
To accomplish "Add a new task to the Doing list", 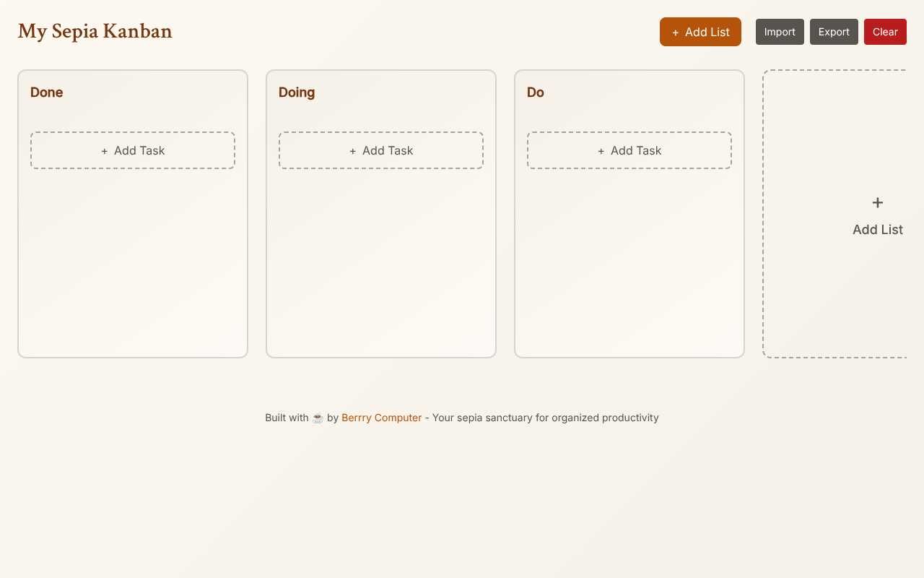I will 380,150.
